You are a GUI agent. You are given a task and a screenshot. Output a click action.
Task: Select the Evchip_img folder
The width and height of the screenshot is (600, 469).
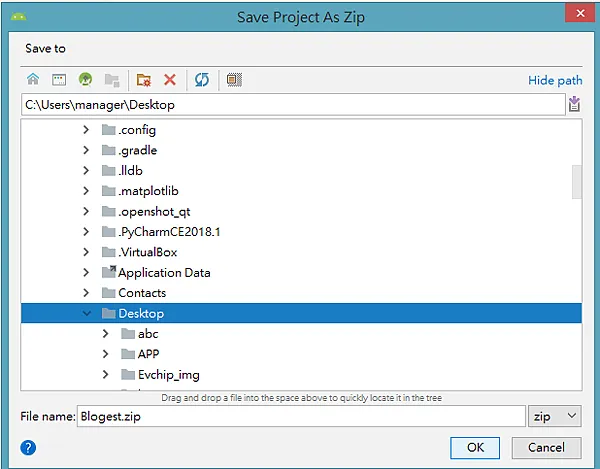coord(168,375)
